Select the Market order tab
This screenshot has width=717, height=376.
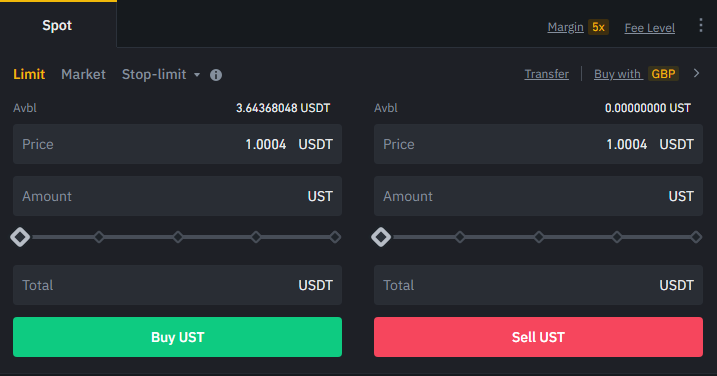coord(83,74)
